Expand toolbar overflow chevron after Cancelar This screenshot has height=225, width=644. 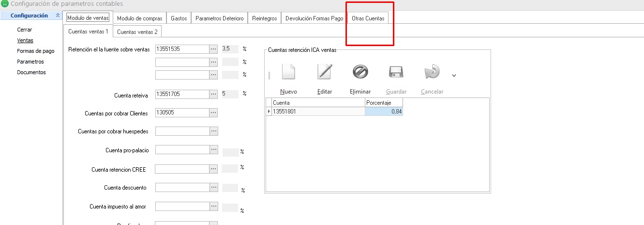click(x=454, y=75)
